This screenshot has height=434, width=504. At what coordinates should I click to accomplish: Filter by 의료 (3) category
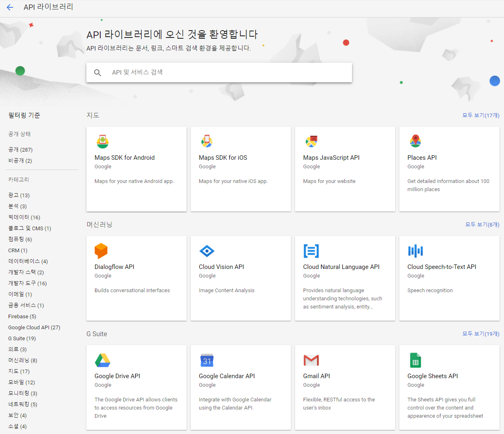pyautogui.click(x=18, y=349)
